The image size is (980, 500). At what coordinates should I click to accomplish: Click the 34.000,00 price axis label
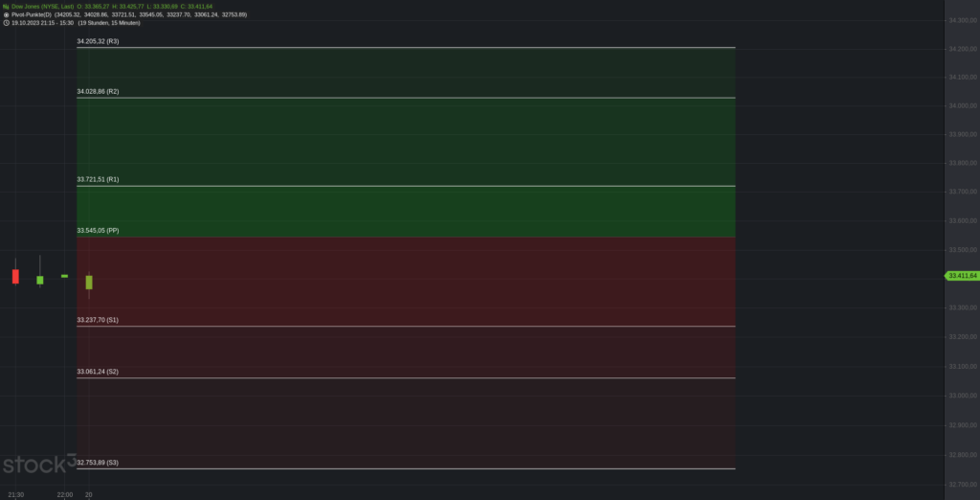click(963, 105)
